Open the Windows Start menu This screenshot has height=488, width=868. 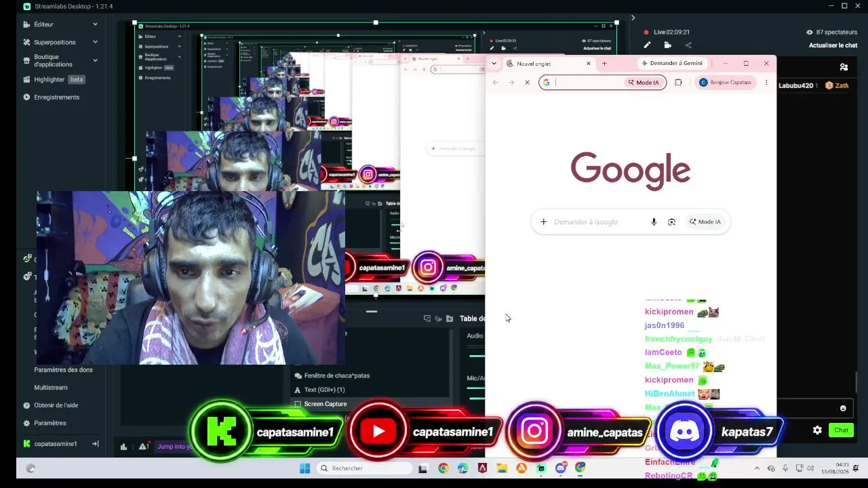(x=304, y=468)
